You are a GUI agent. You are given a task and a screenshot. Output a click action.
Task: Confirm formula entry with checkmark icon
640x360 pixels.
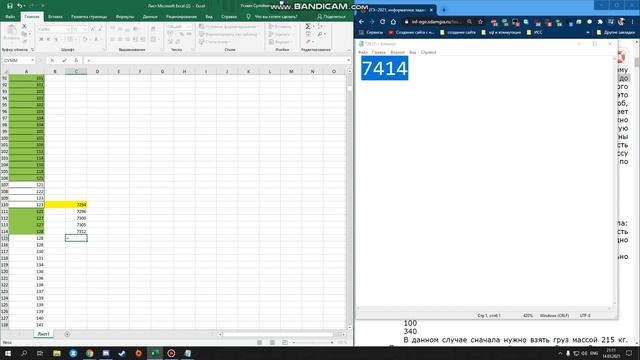[64, 60]
